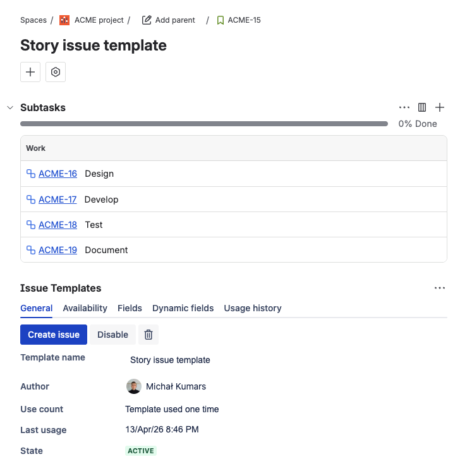This screenshot has width=472, height=476.
Task: Open the ACME-18 link
Action: (57, 225)
